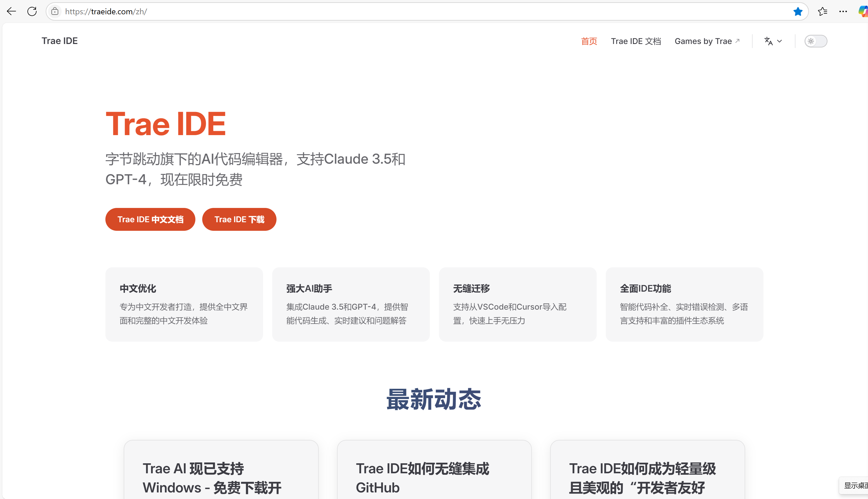This screenshot has width=868, height=499.
Task: Expand the language dropdown chevron
Action: pos(779,41)
